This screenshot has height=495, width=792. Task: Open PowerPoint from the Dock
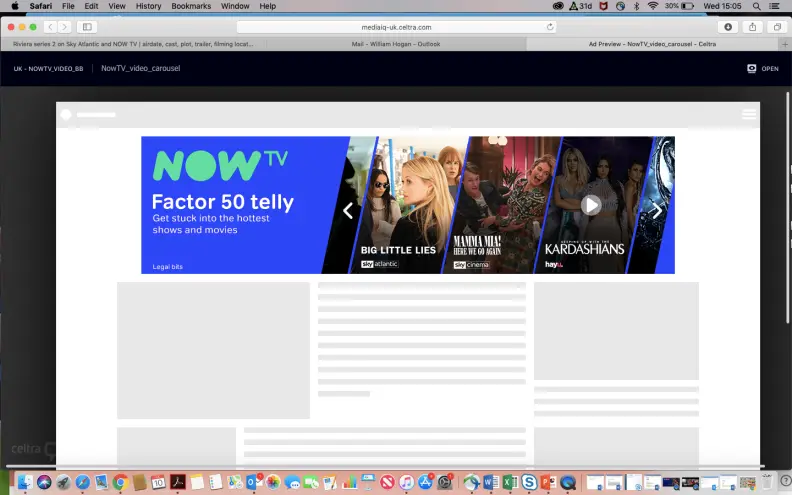click(548, 482)
